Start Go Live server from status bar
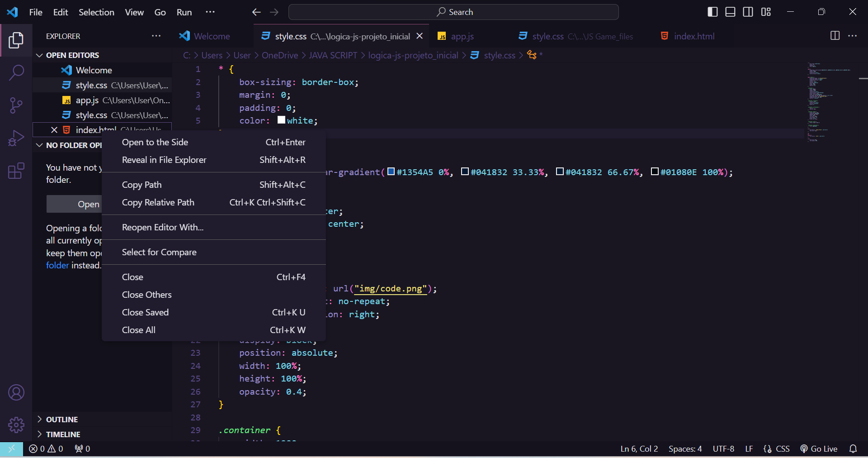Viewport: 868px width, 458px height. [x=819, y=448]
